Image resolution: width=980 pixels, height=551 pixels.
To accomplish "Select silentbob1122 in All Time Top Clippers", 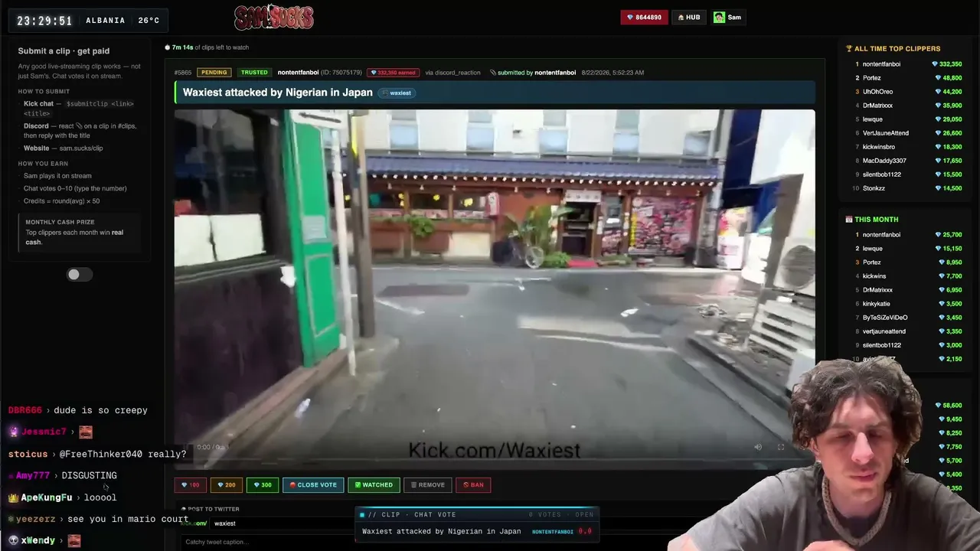I will click(x=881, y=174).
